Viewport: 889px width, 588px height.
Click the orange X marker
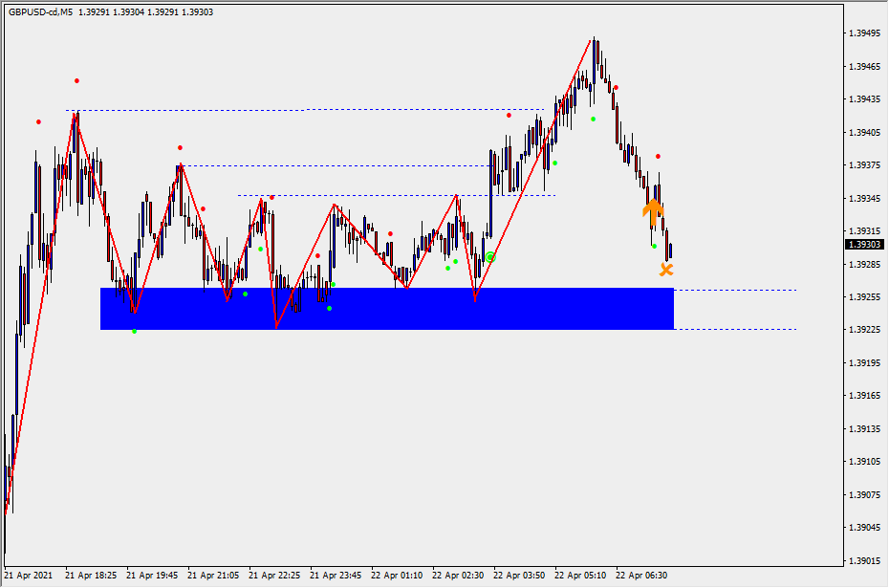click(x=666, y=270)
